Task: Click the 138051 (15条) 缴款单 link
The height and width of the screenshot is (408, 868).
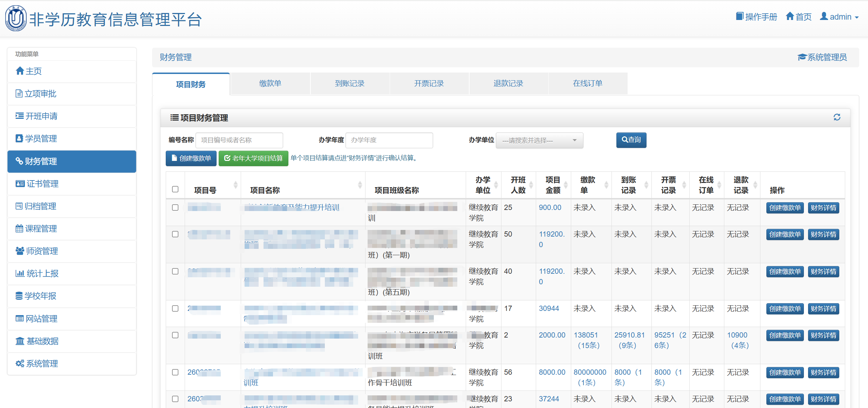Action: (x=587, y=340)
